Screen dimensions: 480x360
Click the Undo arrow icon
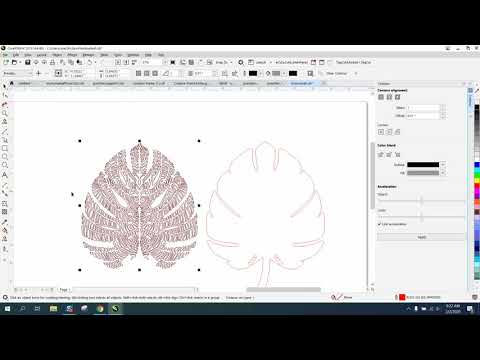point(90,62)
